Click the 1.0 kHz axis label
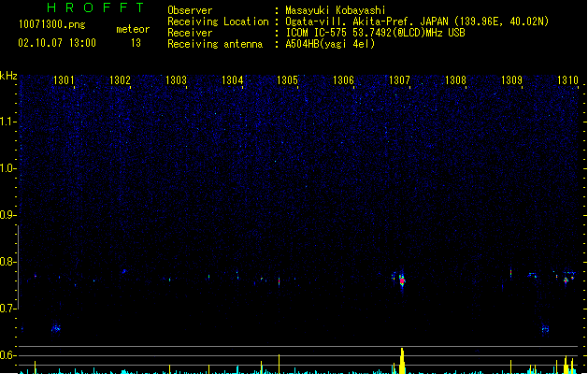This screenshot has height=374, width=588. (7, 168)
